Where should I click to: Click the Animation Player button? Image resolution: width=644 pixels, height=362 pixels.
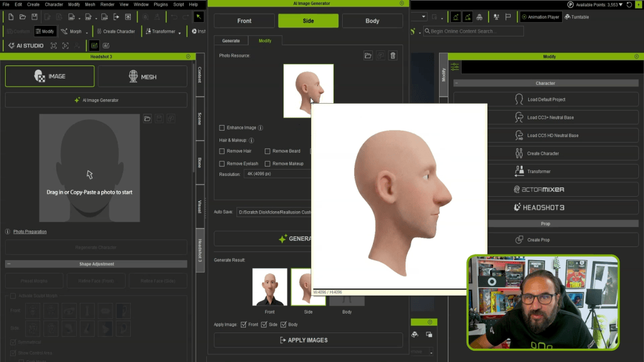tap(540, 17)
